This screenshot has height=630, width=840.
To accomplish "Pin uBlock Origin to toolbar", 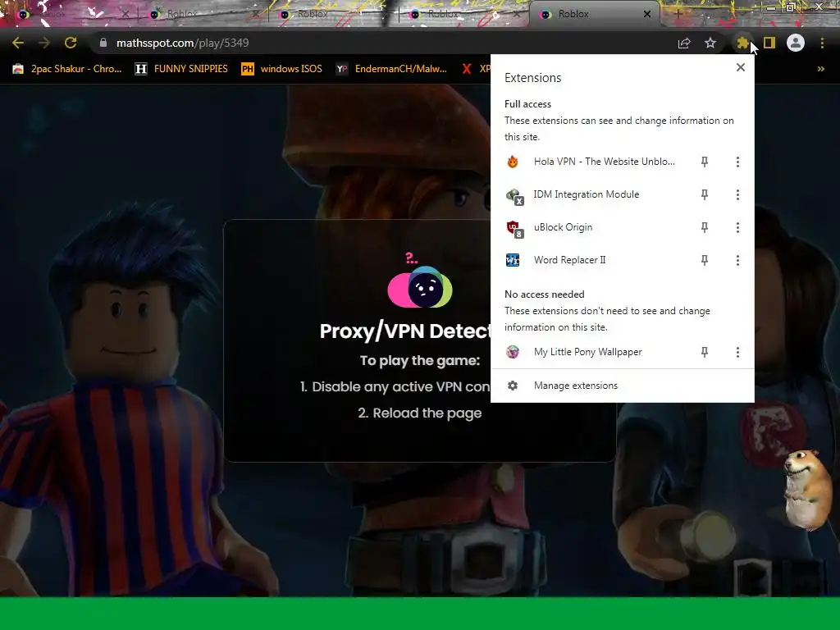I will 705,227.
